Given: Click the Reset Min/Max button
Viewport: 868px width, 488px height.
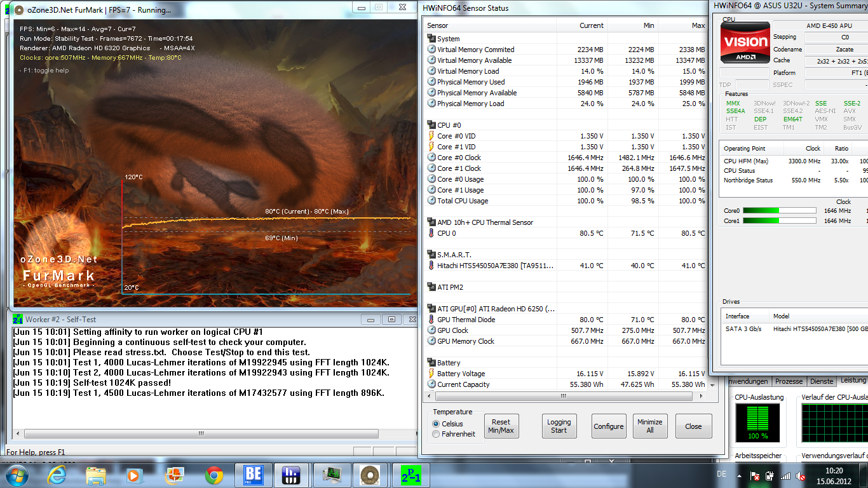Looking at the screenshot, I should click(x=501, y=426).
